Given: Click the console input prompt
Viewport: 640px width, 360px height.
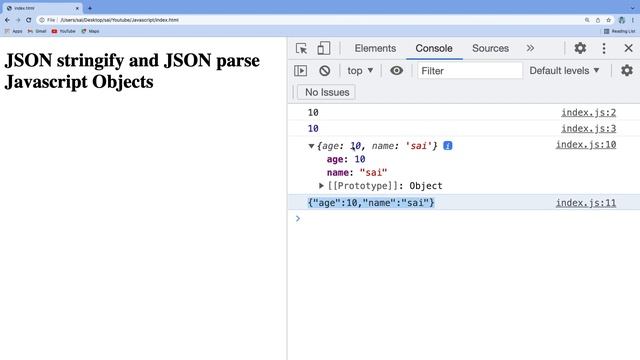Looking at the screenshot, I should tap(465, 219).
